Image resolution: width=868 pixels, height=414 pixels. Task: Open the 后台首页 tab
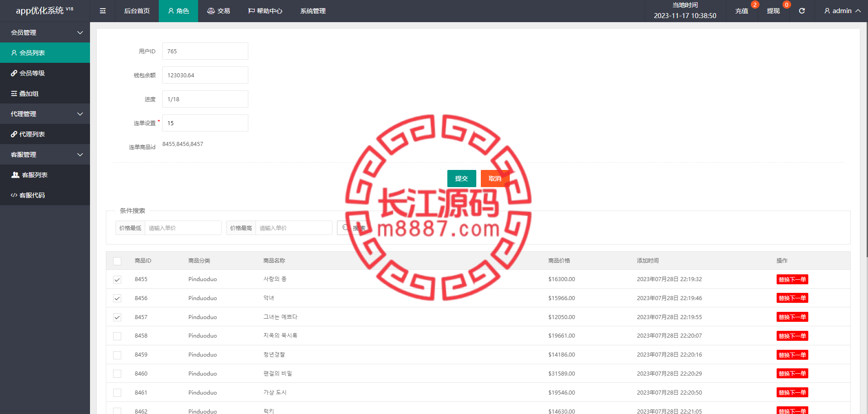[137, 11]
